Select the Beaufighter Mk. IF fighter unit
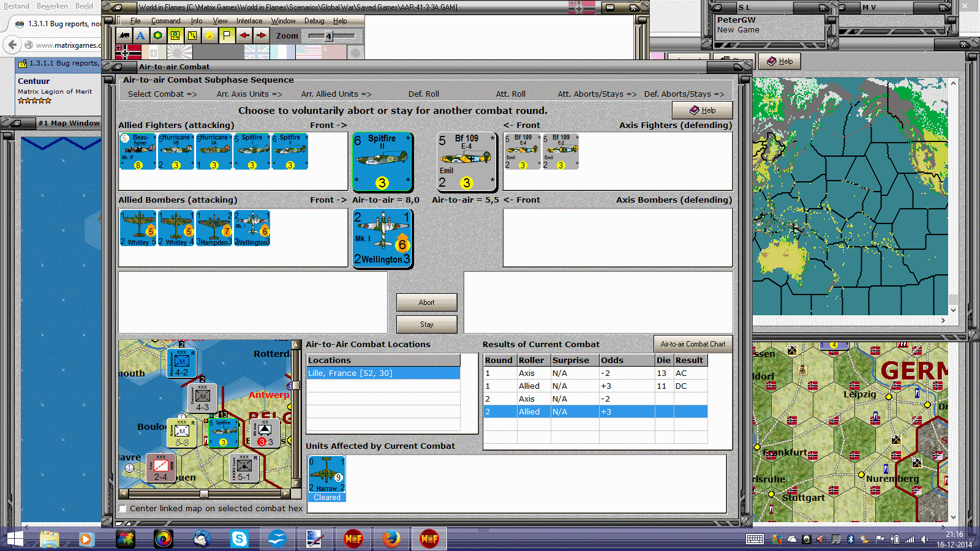980x551 pixels. click(x=138, y=151)
